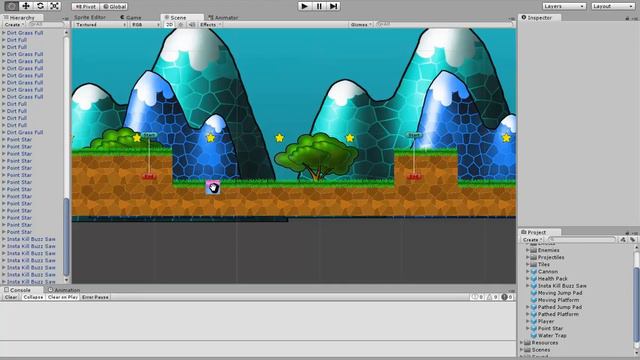640x360 pixels.
Task: Switch to the Hierarchy tab
Action: click(22, 18)
